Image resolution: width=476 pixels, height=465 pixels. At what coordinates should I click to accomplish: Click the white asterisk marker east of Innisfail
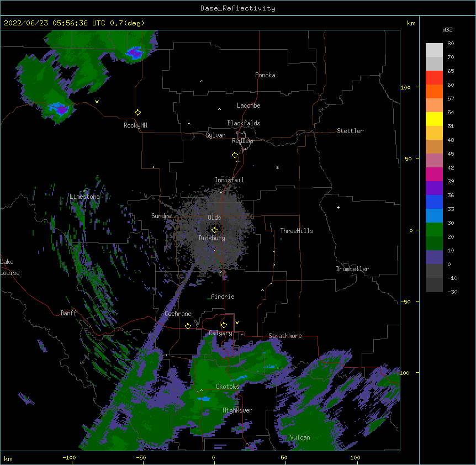pos(277,167)
